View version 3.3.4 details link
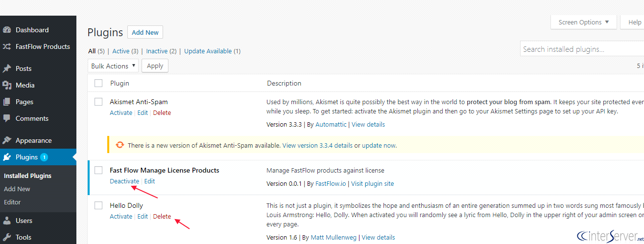 click(317, 145)
